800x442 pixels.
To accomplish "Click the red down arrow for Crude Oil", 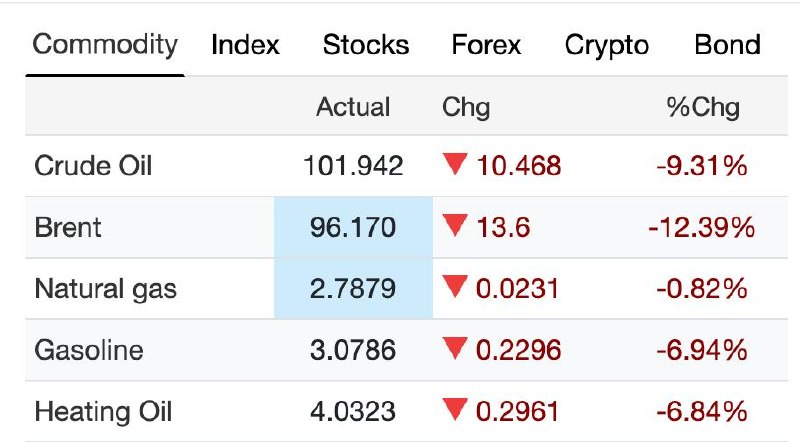I will click(455, 165).
